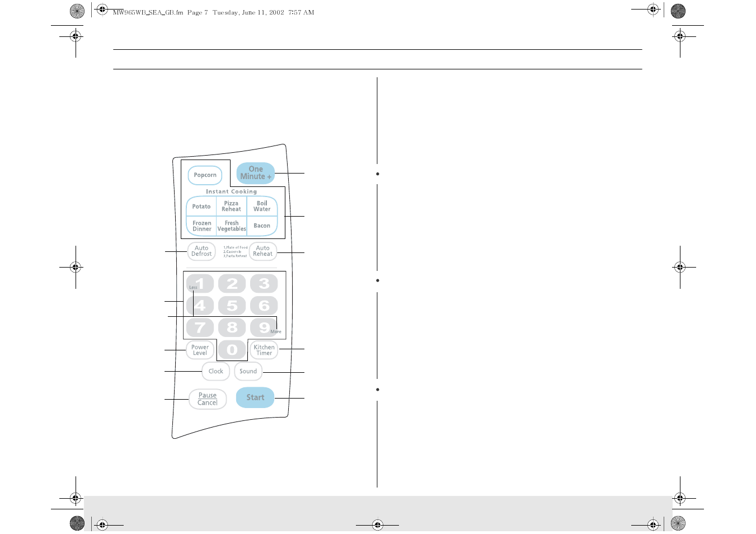756x534 pixels.
Task: Open Power Level setting
Action: [200, 350]
